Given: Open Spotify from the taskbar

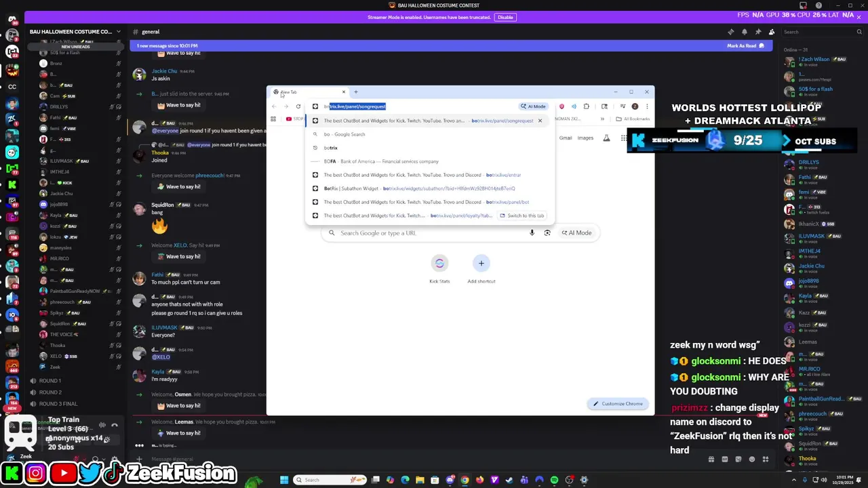Looking at the screenshot, I should (x=554, y=480).
